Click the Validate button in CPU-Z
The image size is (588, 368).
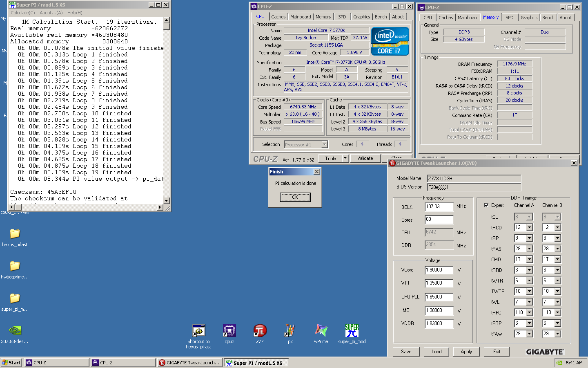point(365,158)
